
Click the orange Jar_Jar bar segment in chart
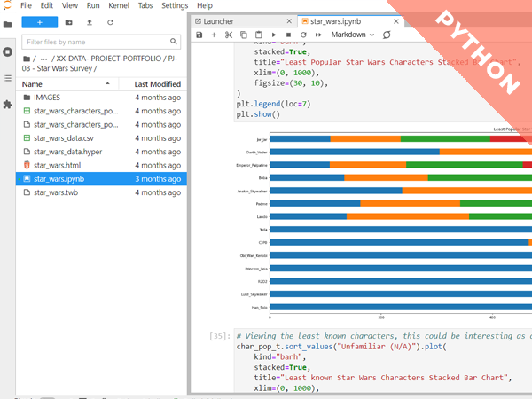[x=365, y=139]
